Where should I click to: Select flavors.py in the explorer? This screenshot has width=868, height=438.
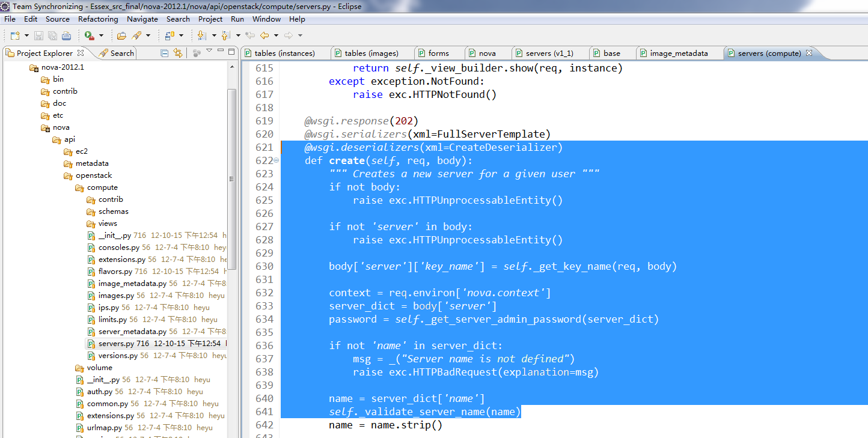coord(115,272)
